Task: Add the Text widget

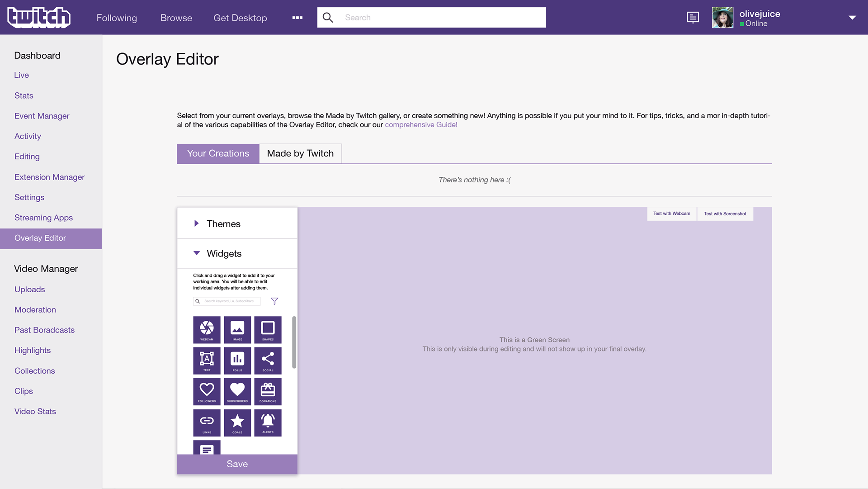Action: click(x=207, y=361)
